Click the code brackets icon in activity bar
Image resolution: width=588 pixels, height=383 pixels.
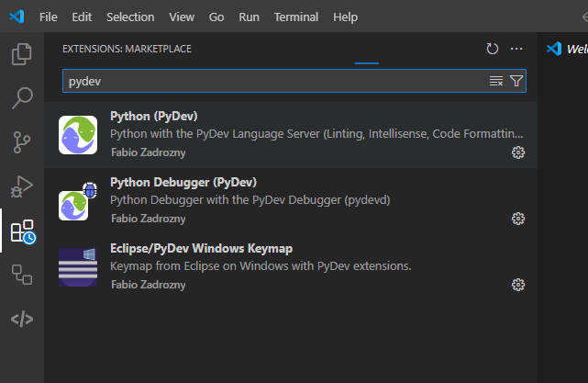(22, 319)
